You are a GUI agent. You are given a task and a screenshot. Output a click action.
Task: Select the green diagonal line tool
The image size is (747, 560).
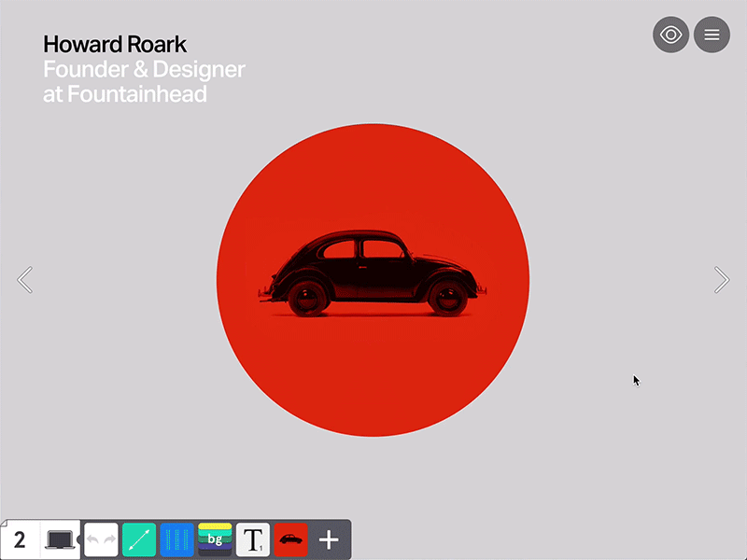[x=138, y=539]
